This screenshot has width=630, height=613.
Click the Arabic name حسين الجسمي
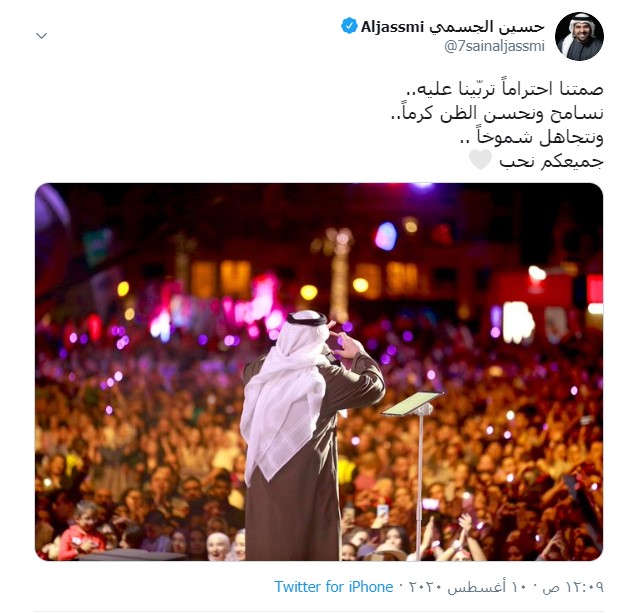(487, 27)
